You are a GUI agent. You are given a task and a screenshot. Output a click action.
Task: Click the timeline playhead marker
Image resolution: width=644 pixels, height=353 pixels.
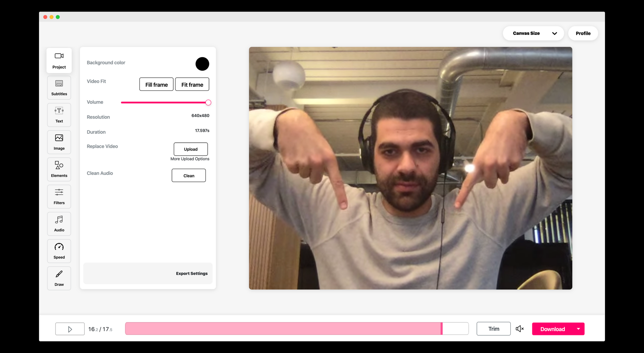pos(442,329)
